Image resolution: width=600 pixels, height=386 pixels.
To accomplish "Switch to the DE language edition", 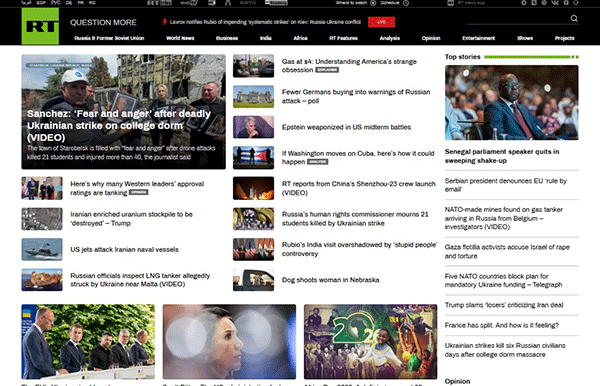I will click(69, 3).
